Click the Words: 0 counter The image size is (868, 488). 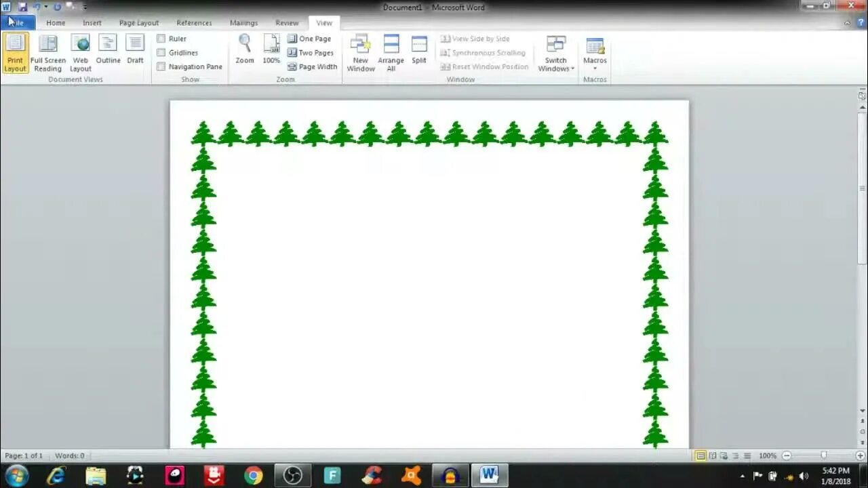click(x=69, y=456)
